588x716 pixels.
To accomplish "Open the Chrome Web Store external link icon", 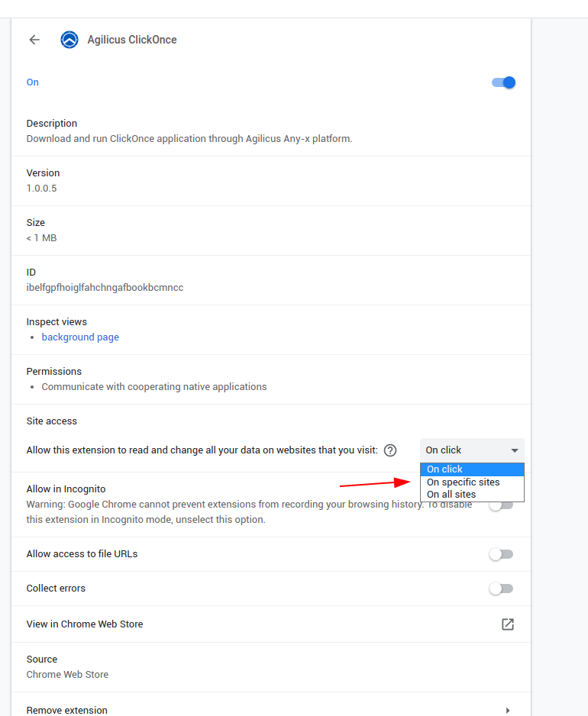I will (508, 624).
